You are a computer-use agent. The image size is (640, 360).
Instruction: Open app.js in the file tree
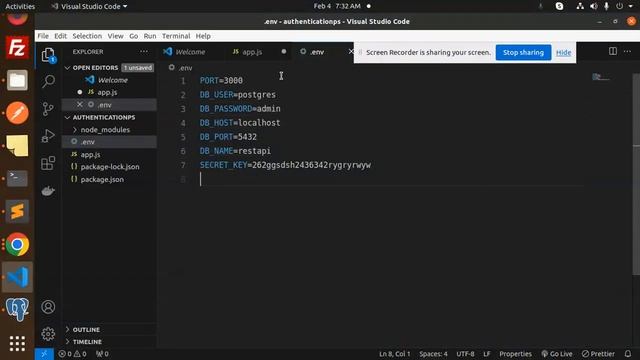tap(109, 154)
